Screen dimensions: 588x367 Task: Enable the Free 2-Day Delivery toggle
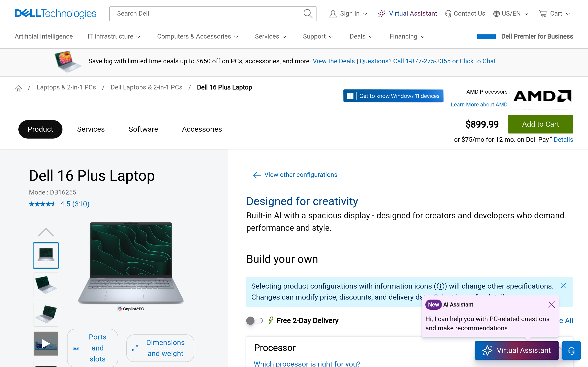pyautogui.click(x=254, y=321)
